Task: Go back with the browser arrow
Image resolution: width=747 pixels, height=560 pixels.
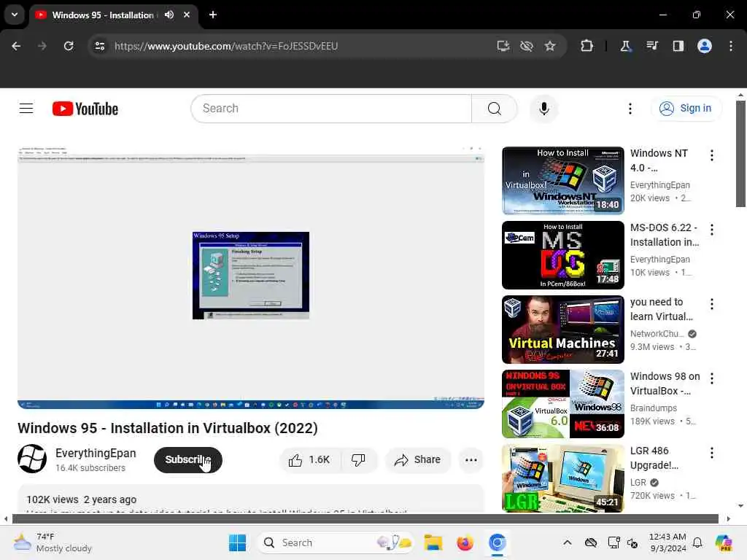Action: (16, 46)
